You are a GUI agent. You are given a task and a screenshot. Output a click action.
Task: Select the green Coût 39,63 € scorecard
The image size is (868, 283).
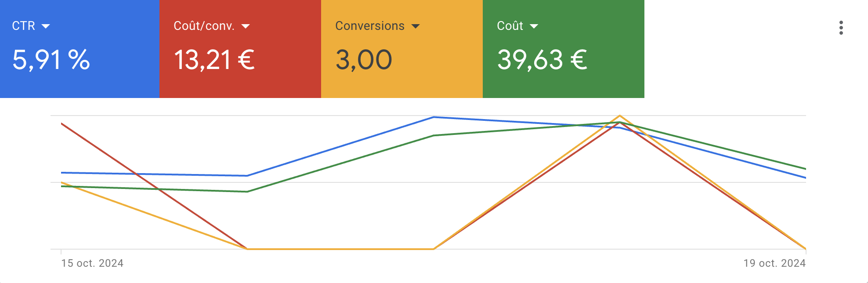point(564,49)
